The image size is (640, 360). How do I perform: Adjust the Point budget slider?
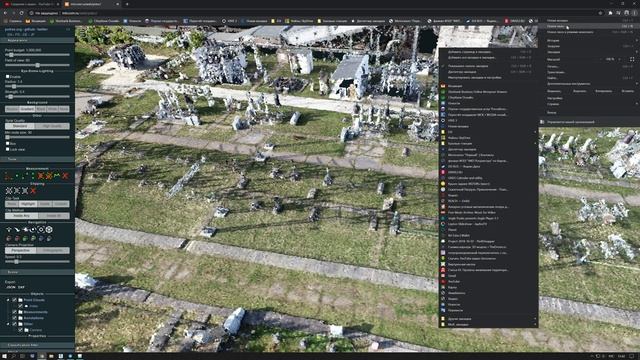point(37,55)
